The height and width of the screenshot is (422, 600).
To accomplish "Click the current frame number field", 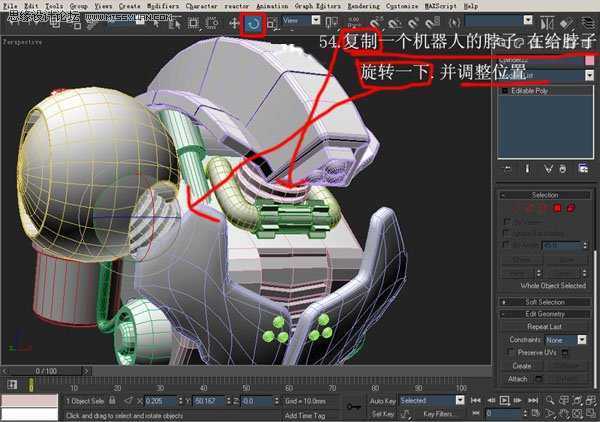I will click(x=504, y=413).
